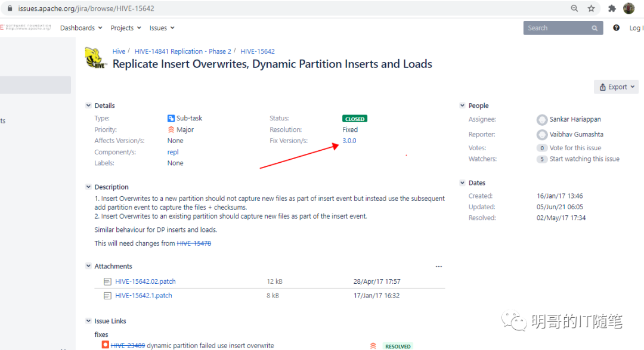
Task: Click the Hive project bee logo
Action: point(95,58)
